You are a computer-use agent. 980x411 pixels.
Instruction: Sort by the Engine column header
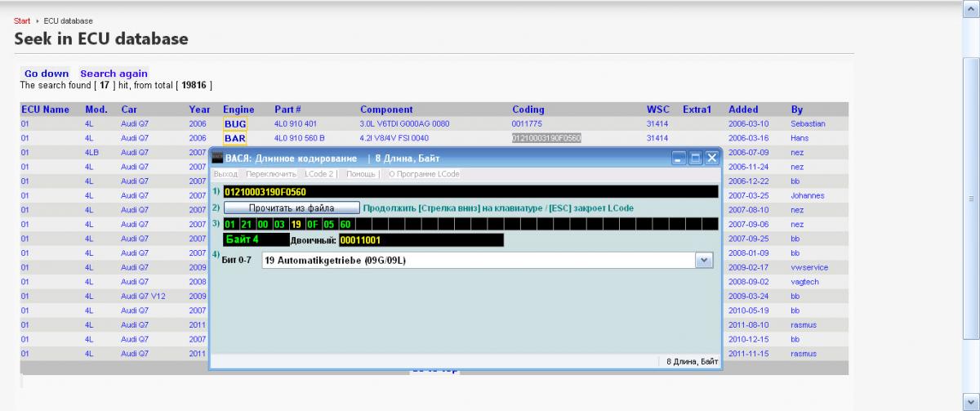[x=238, y=109]
